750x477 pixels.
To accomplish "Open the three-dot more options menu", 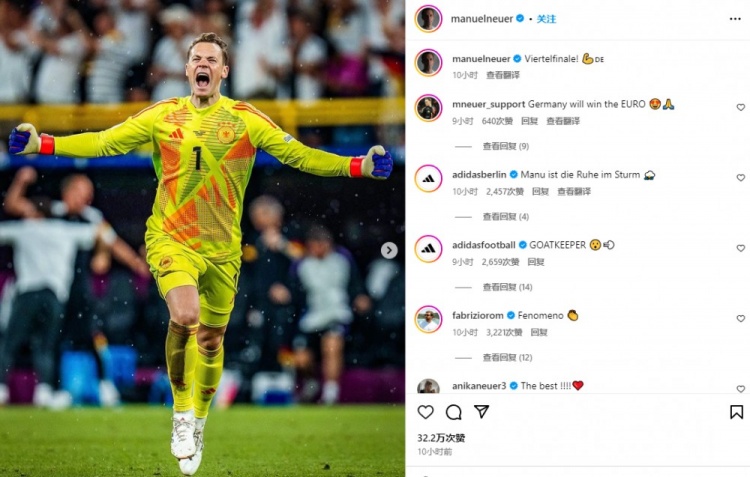I will (x=735, y=19).
